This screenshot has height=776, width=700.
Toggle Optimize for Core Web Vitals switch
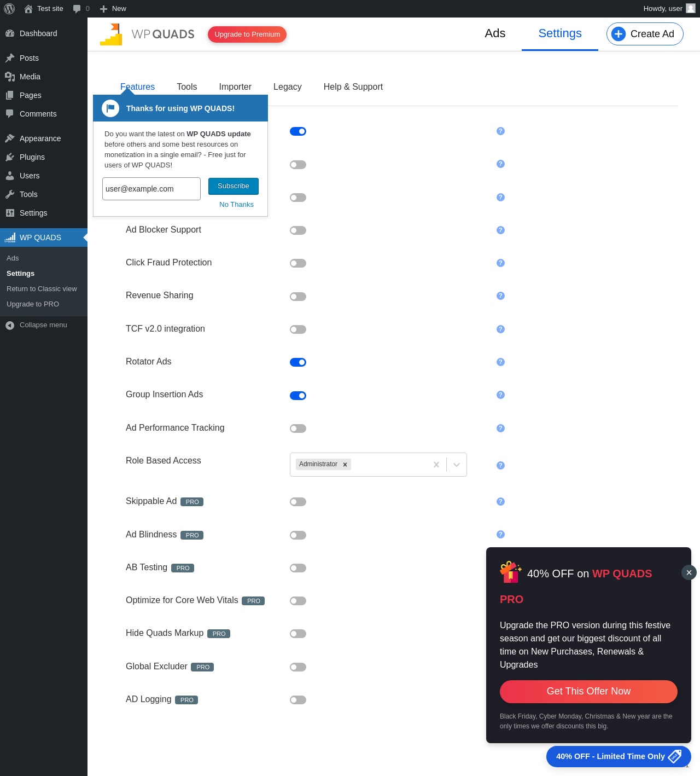(x=298, y=601)
